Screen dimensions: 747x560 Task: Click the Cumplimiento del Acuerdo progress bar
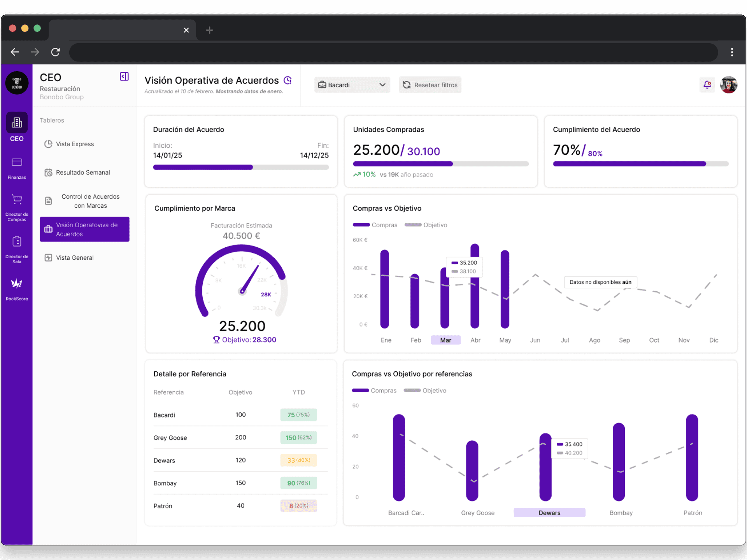[x=641, y=164]
